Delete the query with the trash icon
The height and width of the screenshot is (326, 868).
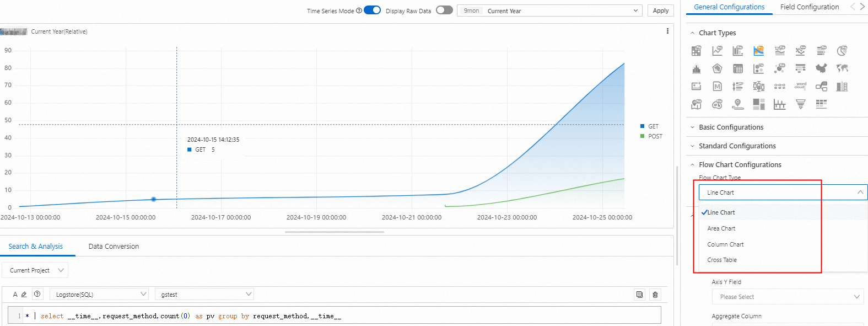[x=655, y=295]
